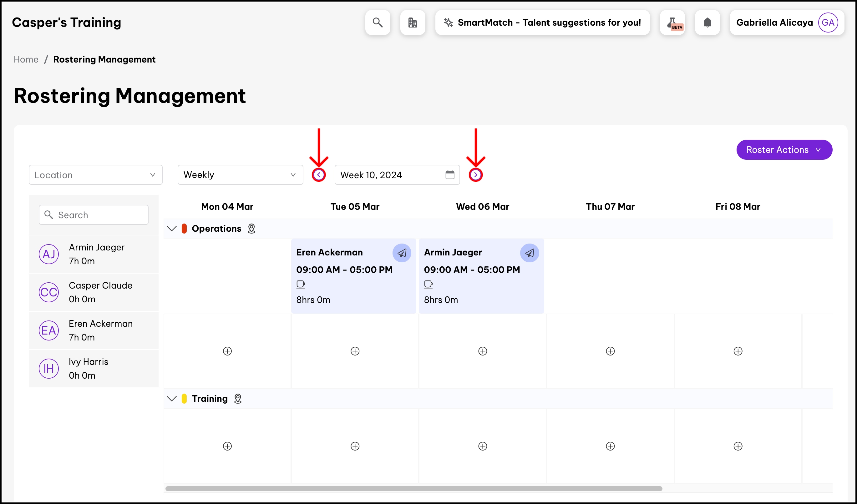Collapse the Operations section

click(x=172, y=228)
